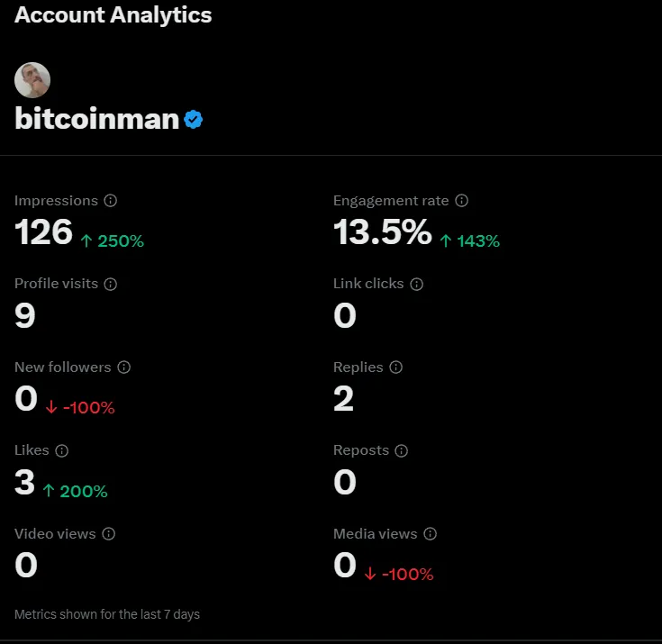
Task: Click the red -100% new followers change
Action: [x=80, y=408]
